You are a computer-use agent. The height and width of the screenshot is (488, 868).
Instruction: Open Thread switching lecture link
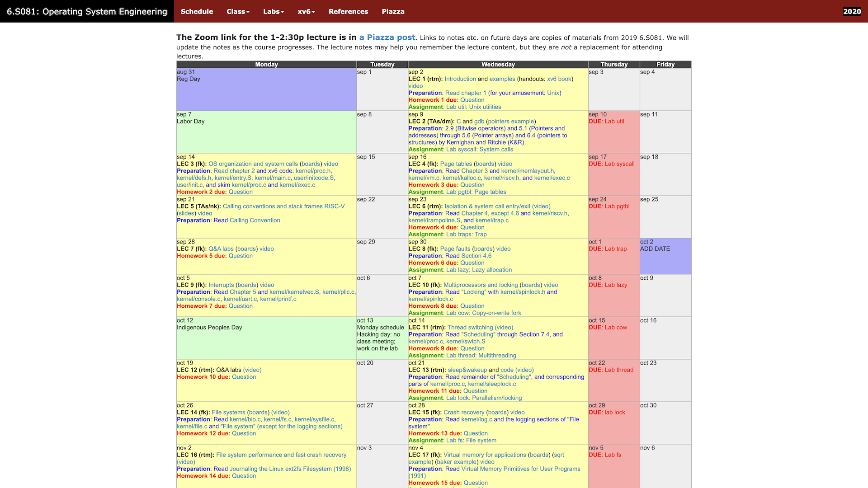coord(470,328)
